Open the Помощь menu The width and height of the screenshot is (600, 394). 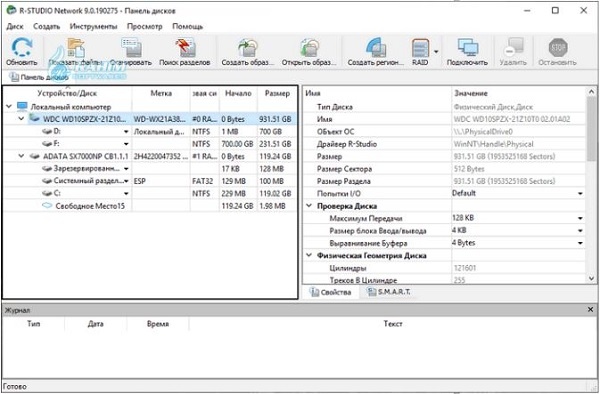pyautogui.click(x=188, y=26)
